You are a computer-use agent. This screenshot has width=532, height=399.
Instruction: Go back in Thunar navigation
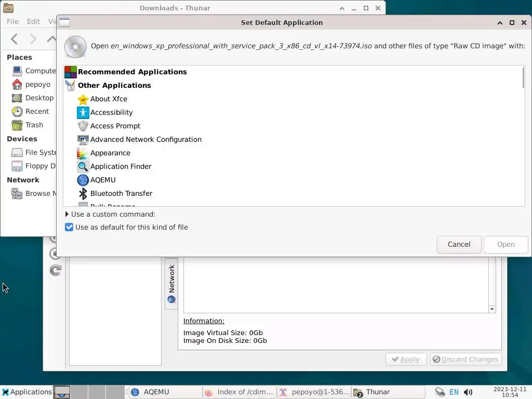(x=14, y=39)
